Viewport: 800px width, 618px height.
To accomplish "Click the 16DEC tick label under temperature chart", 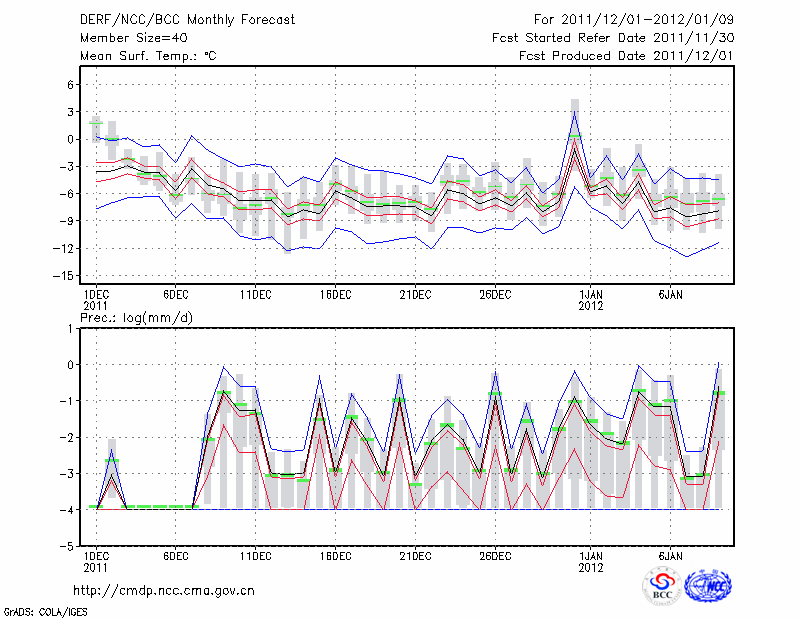I will [x=335, y=295].
